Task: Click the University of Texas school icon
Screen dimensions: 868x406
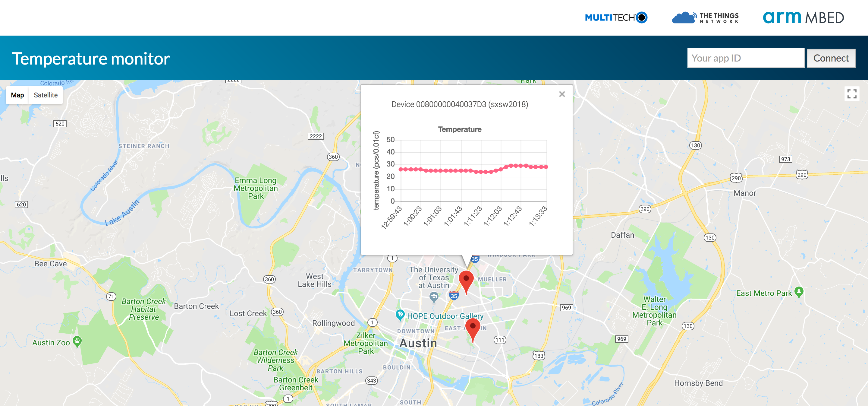Action: click(434, 297)
